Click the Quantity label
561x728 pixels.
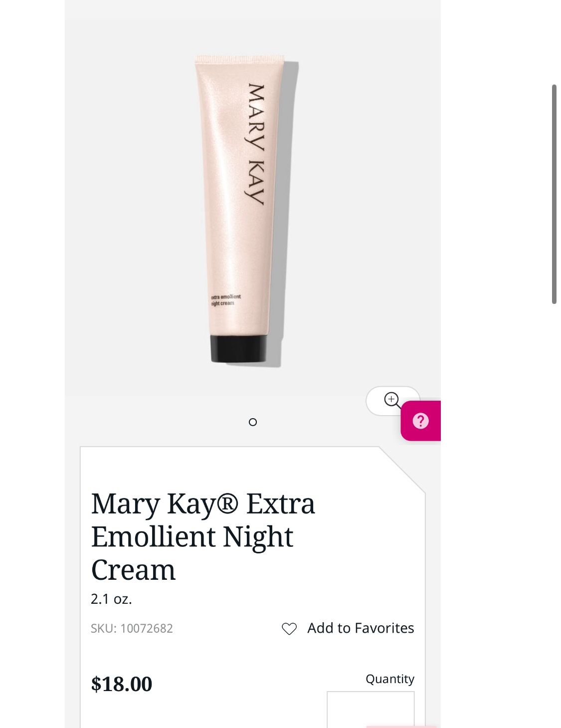(x=390, y=679)
